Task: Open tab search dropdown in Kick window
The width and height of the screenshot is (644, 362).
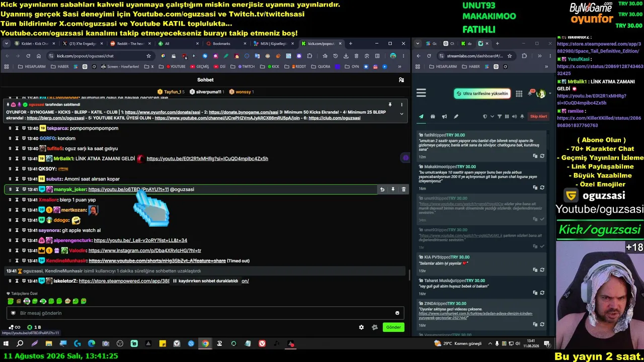Action: (x=7, y=44)
